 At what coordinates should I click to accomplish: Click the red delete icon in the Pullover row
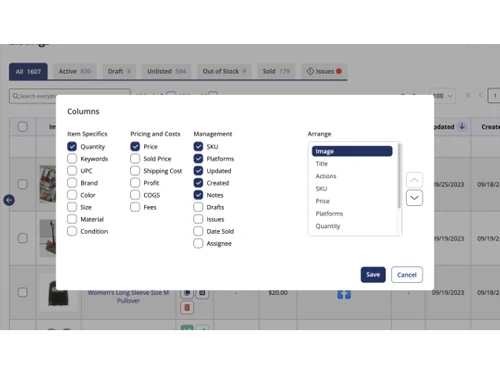point(187,307)
